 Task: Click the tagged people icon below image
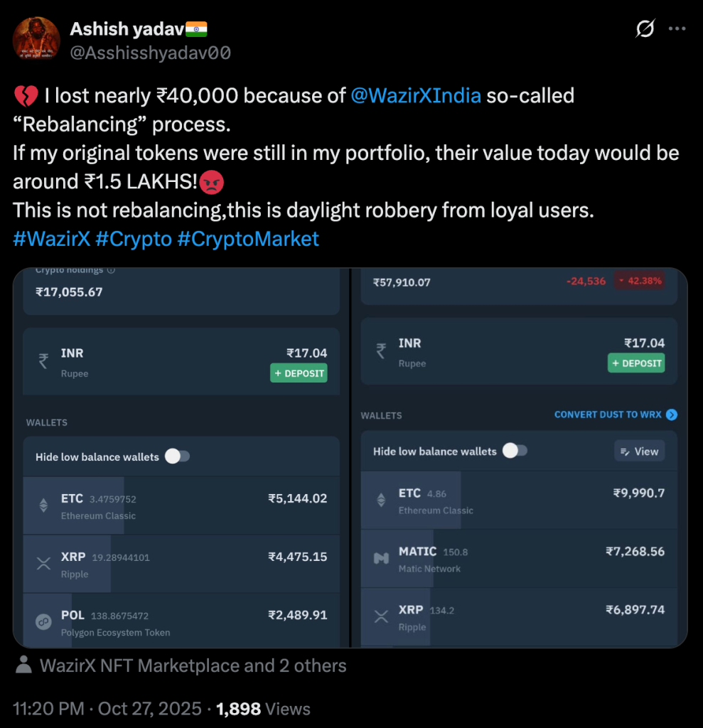click(23, 665)
